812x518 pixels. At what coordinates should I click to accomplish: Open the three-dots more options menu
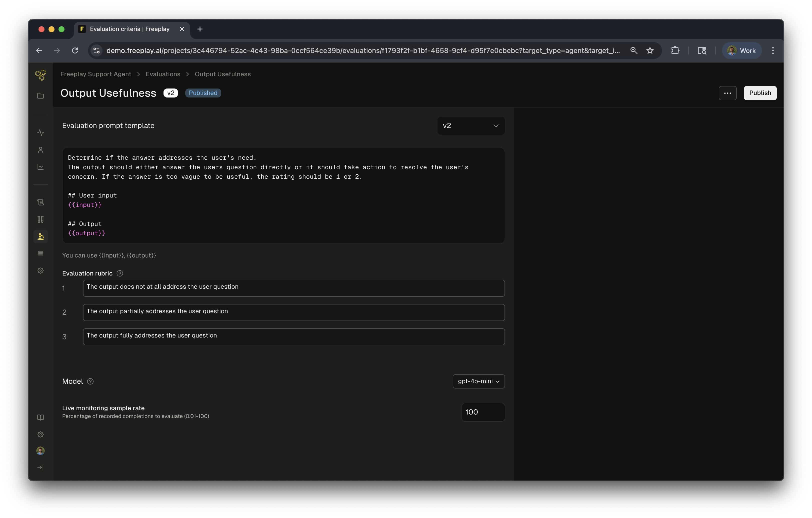(x=727, y=93)
